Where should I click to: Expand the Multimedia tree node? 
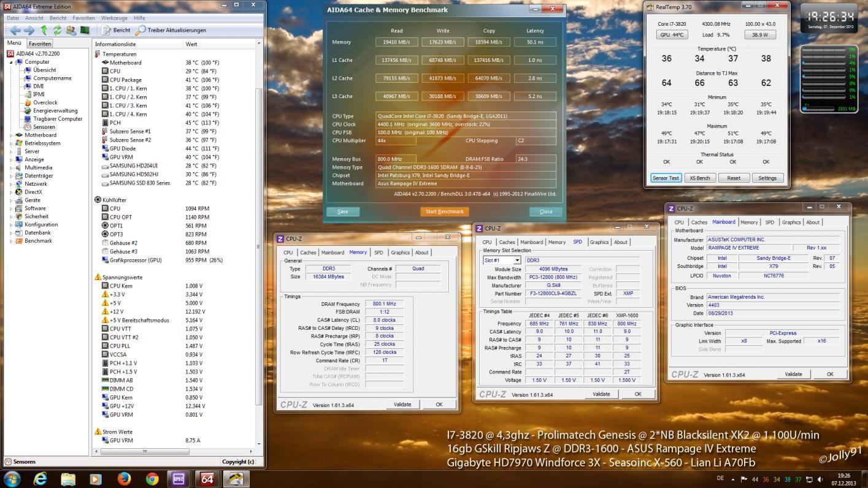[12, 167]
